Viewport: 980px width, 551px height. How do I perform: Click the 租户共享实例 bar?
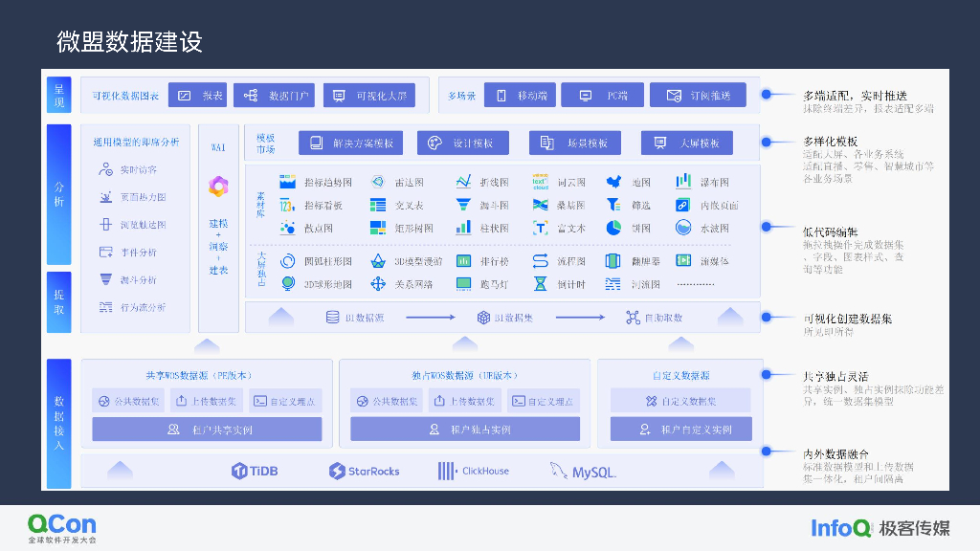pos(207,430)
